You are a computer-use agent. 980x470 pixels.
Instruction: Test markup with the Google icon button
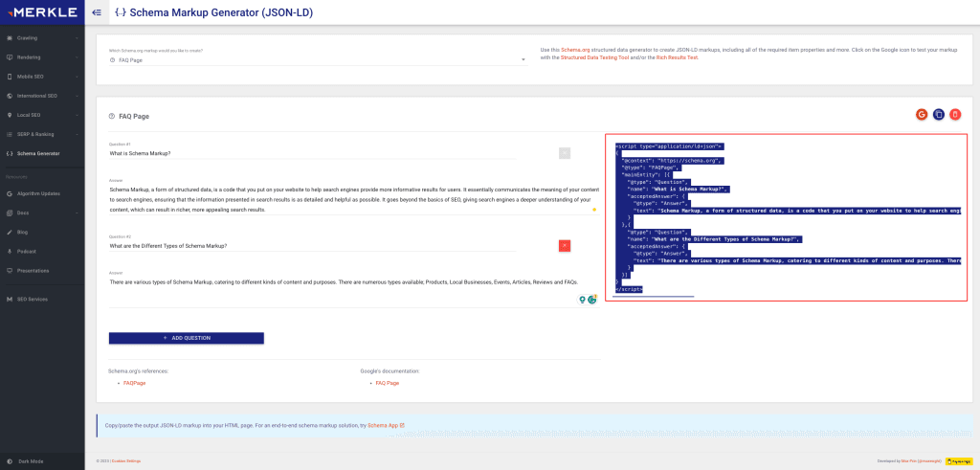(922, 114)
